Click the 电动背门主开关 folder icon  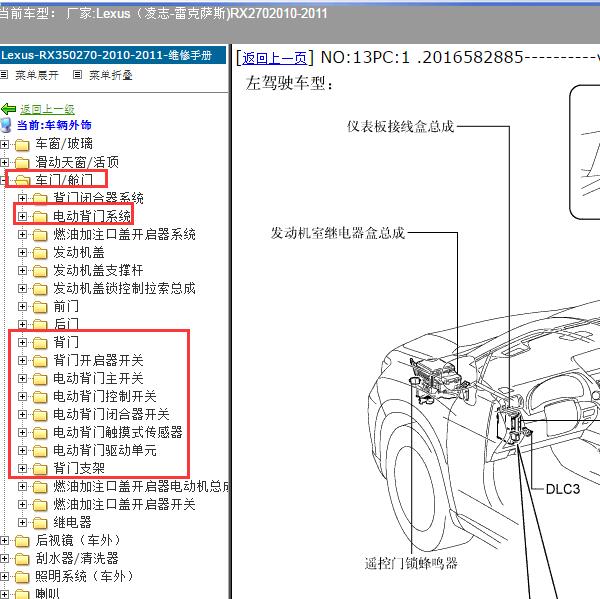pos(40,379)
